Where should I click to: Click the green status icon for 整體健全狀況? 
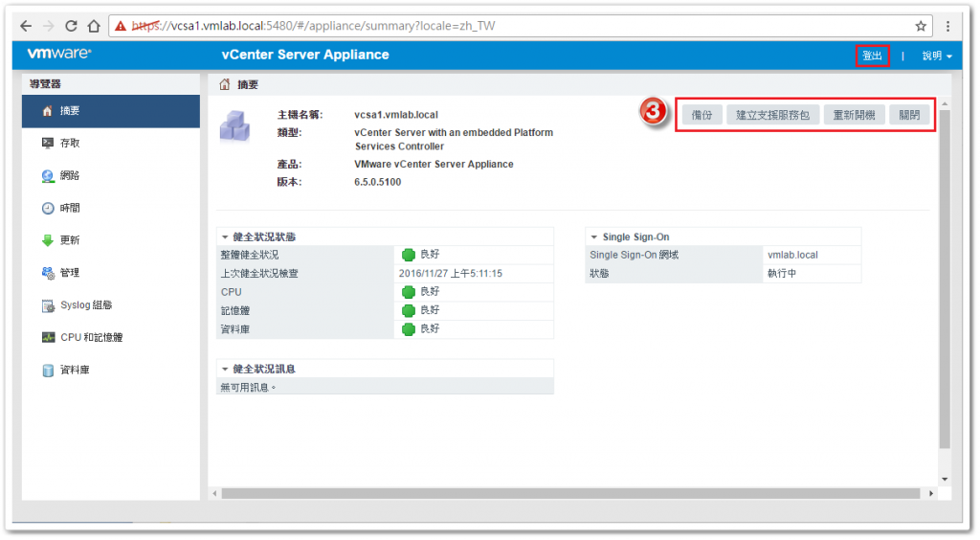click(x=408, y=255)
